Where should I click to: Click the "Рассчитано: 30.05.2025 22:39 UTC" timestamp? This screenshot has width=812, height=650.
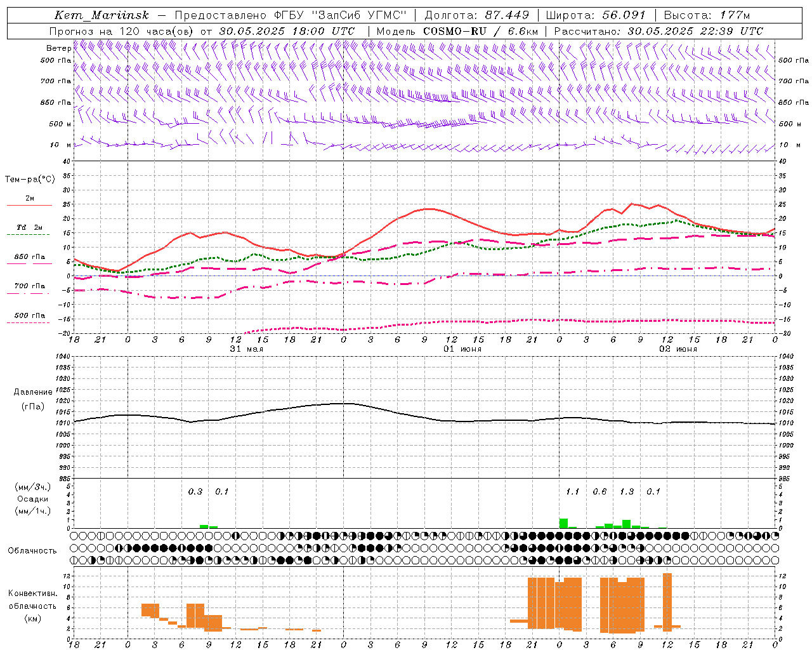coord(658,31)
